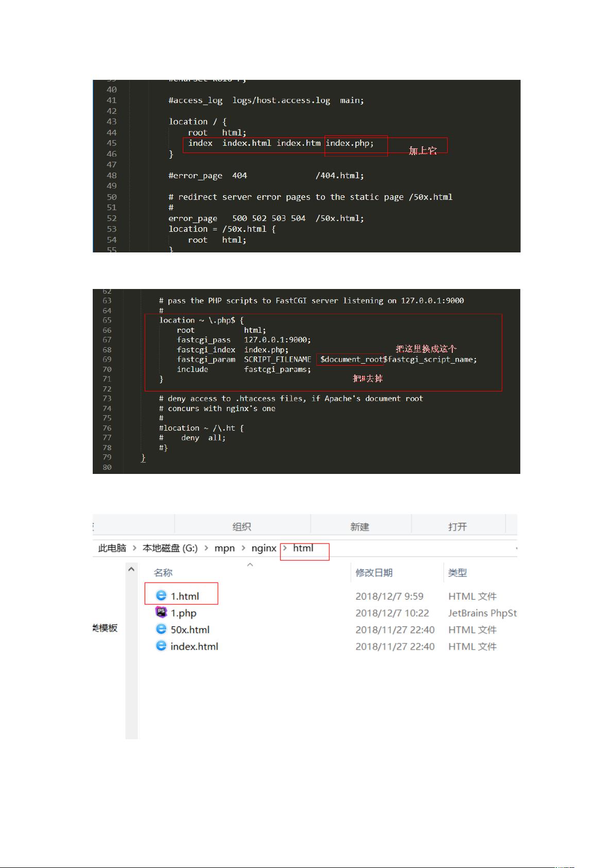
Task: Expand chevron after mpn breadcrumb
Action: (x=243, y=548)
